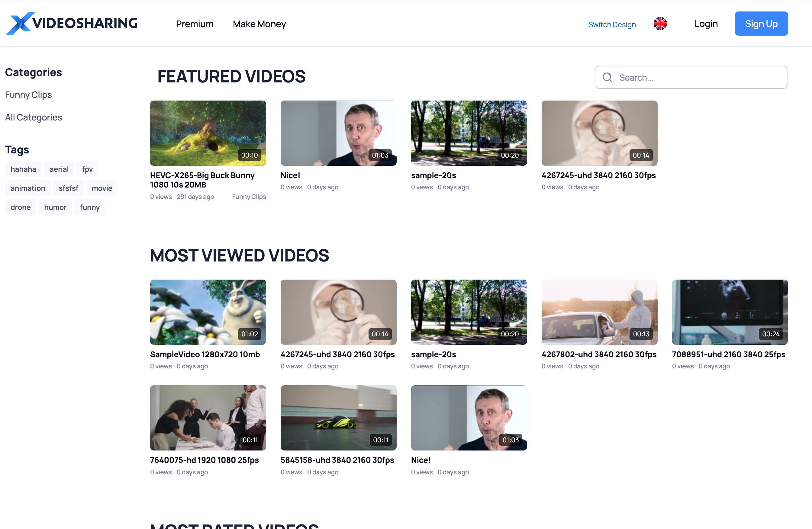Click the Make Money navigation icon

coord(260,24)
